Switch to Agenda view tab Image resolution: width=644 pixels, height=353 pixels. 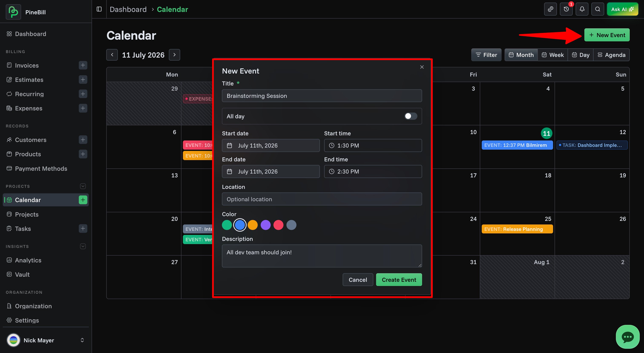tap(611, 55)
